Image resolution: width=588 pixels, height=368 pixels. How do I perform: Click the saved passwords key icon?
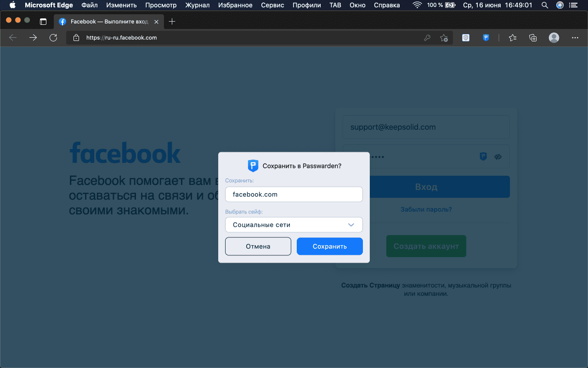click(x=427, y=38)
